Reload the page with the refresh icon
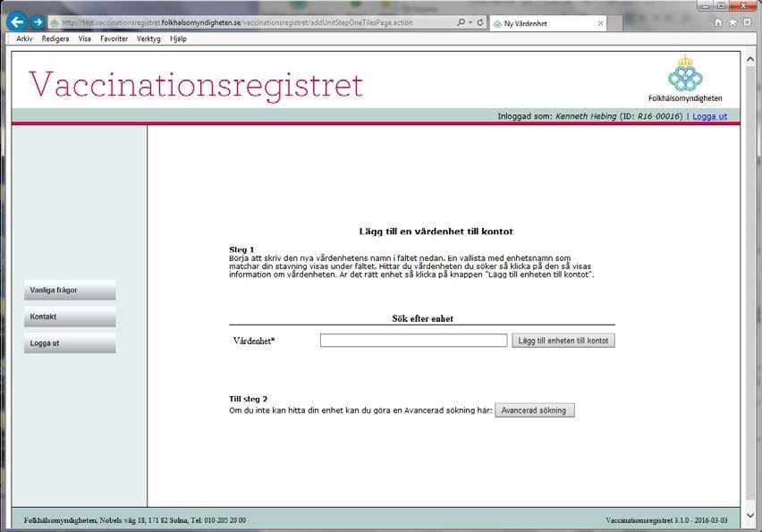Viewport: 762px width, 532px height. pyautogui.click(x=480, y=22)
